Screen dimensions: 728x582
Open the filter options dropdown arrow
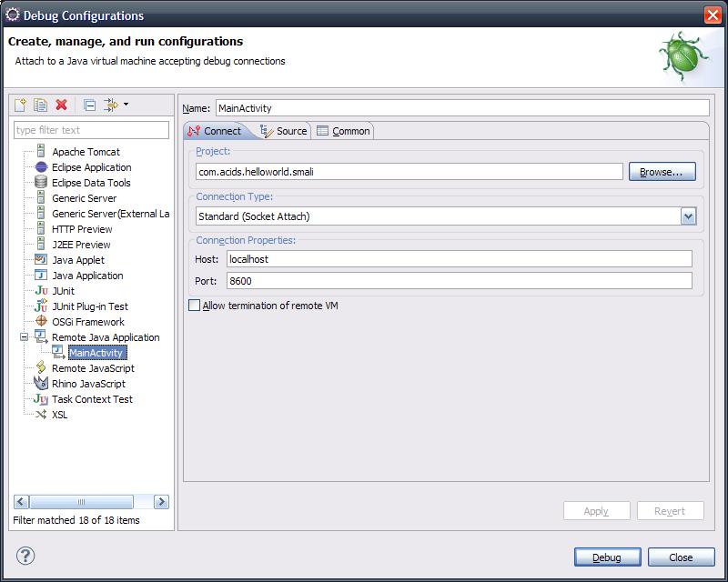pyautogui.click(x=126, y=105)
